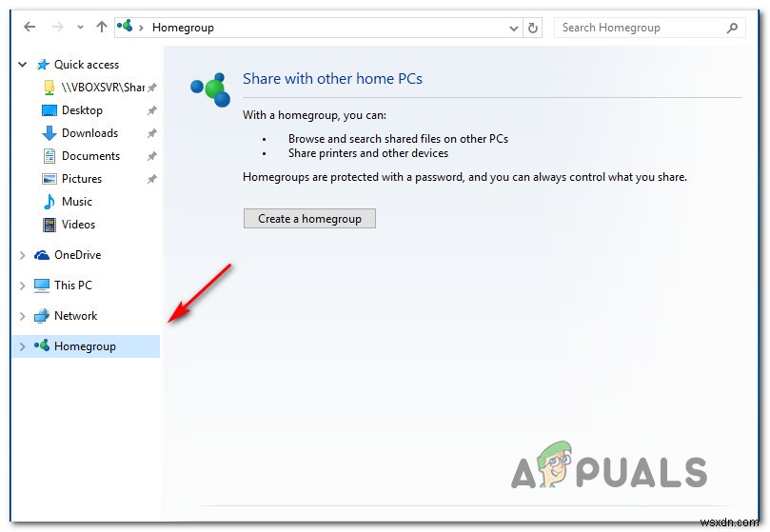The height and width of the screenshot is (532, 770).
Task: Expand the This PC node
Action: [x=22, y=286]
